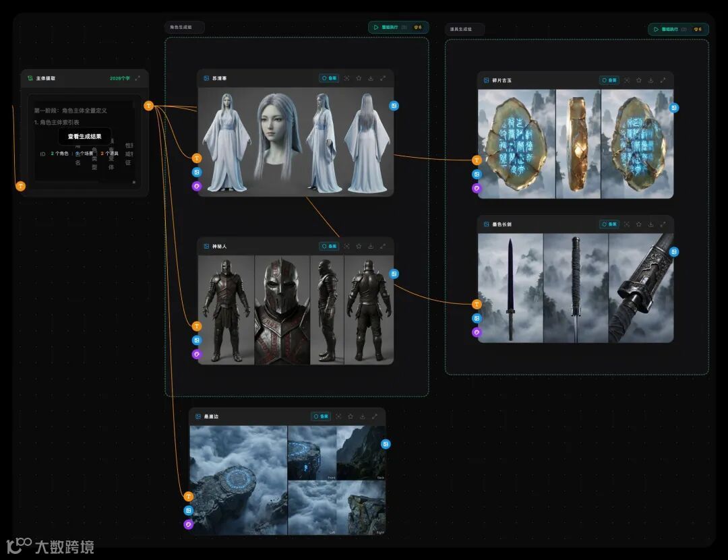Screen dimensions: 728x560
Task: Click blue image input port of 墨色长剑 card
Action: tap(477, 318)
